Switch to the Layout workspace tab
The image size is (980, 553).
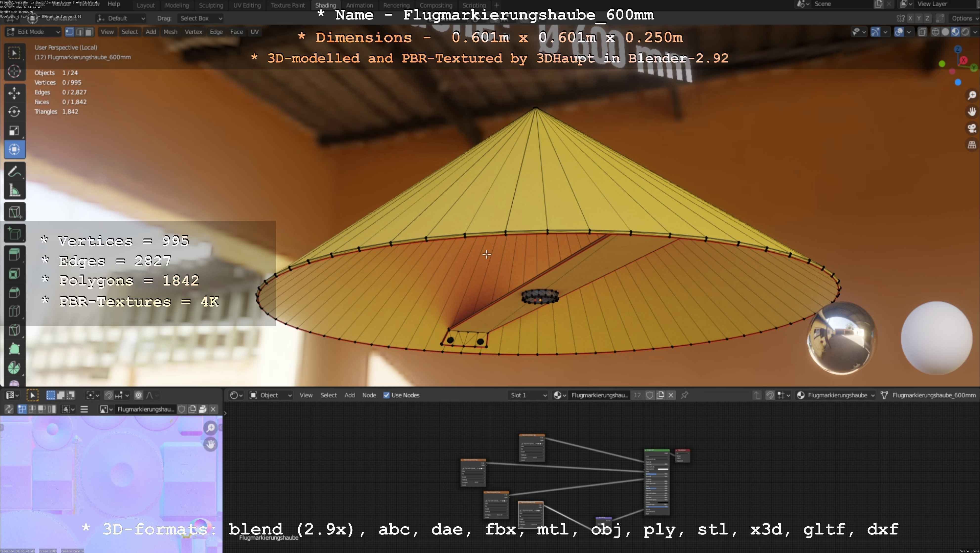pyautogui.click(x=146, y=5)
